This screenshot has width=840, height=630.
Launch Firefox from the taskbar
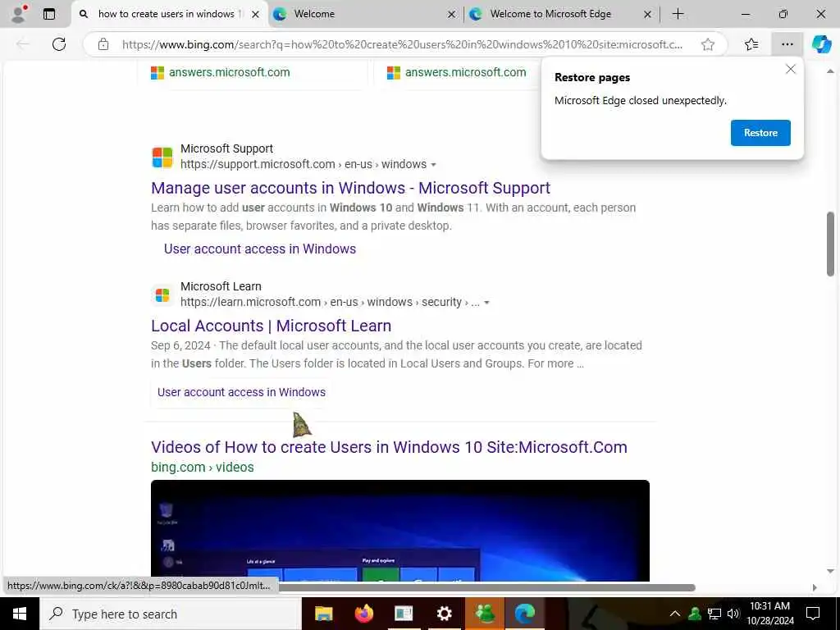point(364,614)
